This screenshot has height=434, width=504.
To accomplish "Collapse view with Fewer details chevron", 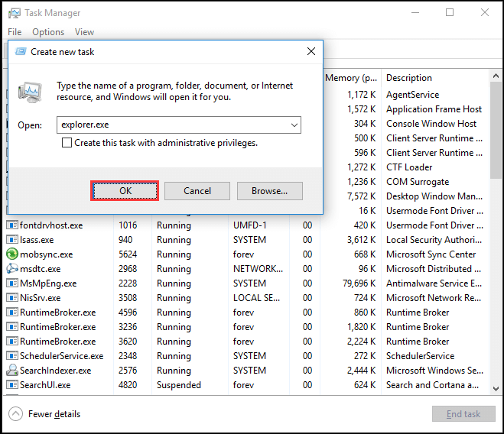I will click(15, 414).
